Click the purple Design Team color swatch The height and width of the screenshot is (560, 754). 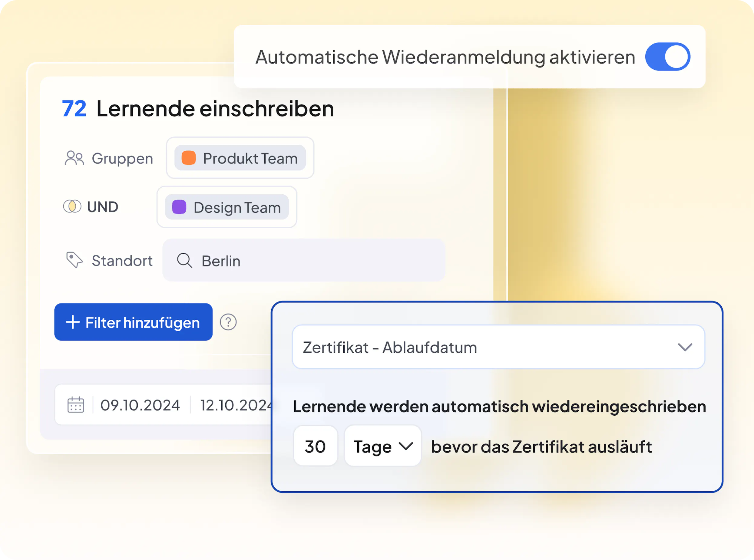click(x=179, y=207)
